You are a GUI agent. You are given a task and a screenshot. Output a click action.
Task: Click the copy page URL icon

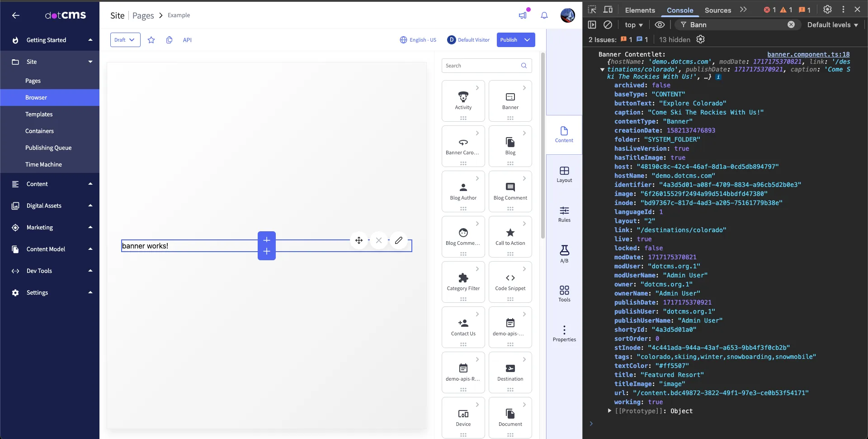(169, 40)
